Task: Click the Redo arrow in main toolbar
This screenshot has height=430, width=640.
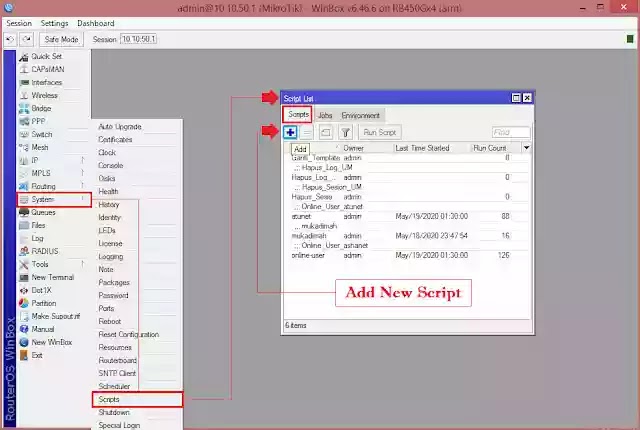Action: coord(27,39)
